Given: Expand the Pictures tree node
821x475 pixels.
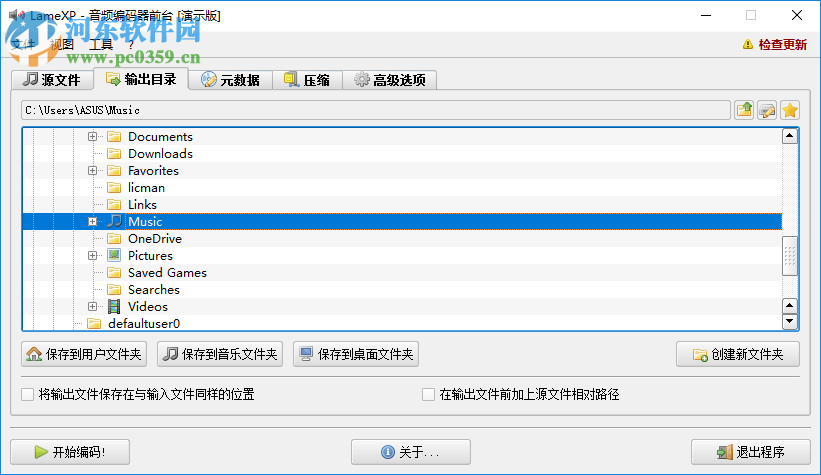Looking at the screenshot, I should coord(93,256).
